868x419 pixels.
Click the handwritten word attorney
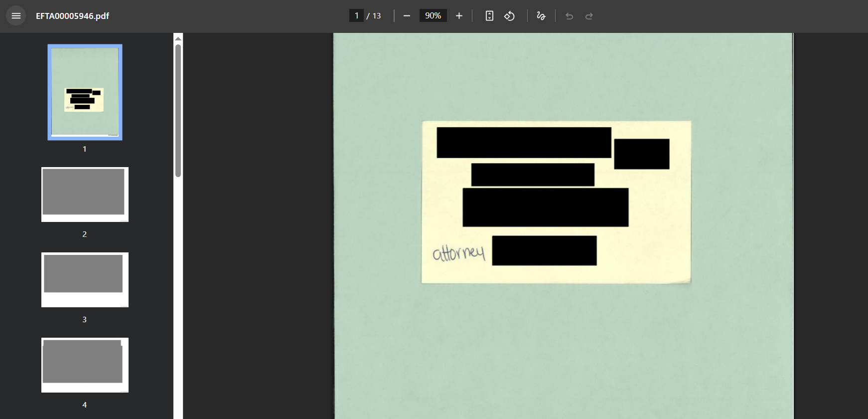pos(458,252)
